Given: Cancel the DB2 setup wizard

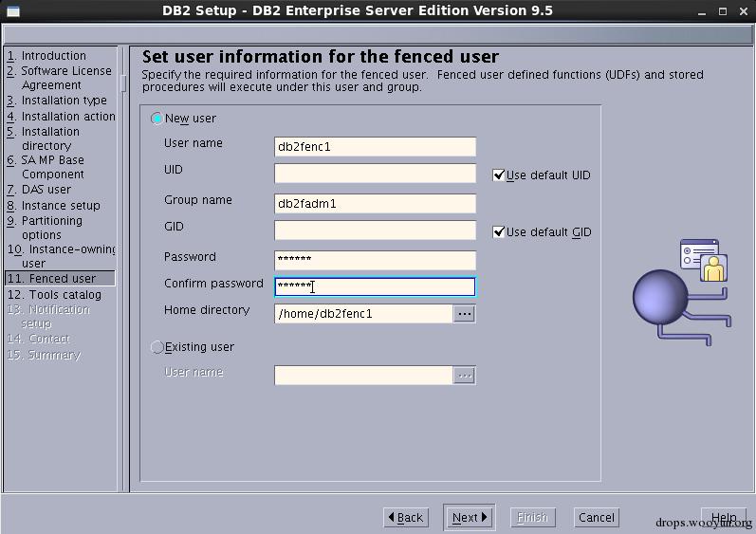Looking at the screenshot, I should 597,518.
